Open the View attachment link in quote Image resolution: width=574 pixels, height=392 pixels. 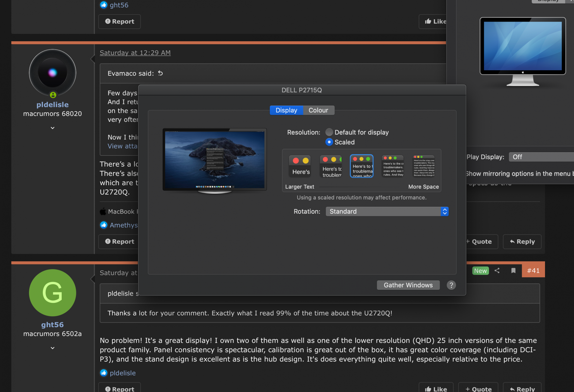[123, 146]
